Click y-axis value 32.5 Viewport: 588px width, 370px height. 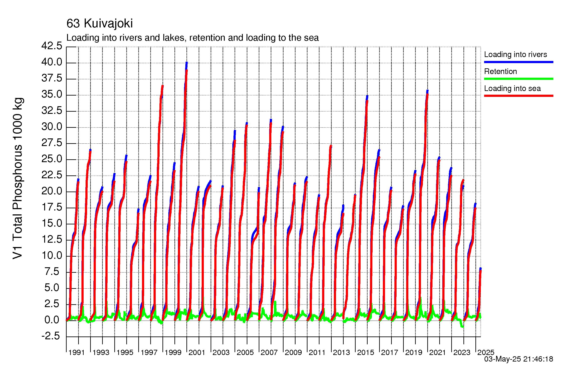(x=52, y=111)
